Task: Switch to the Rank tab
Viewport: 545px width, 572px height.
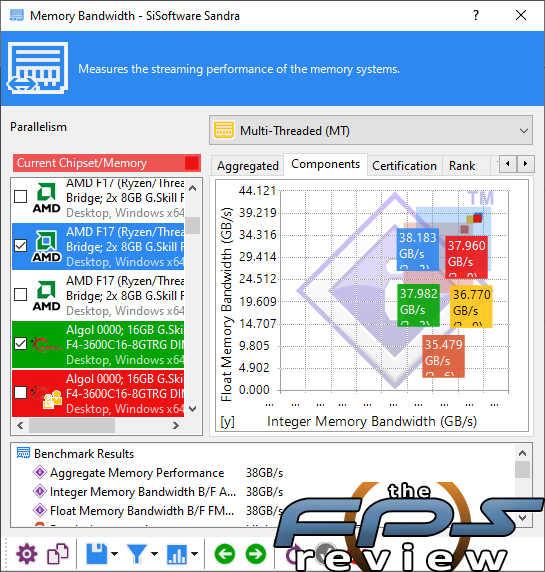Action: [x=462, y=166]
